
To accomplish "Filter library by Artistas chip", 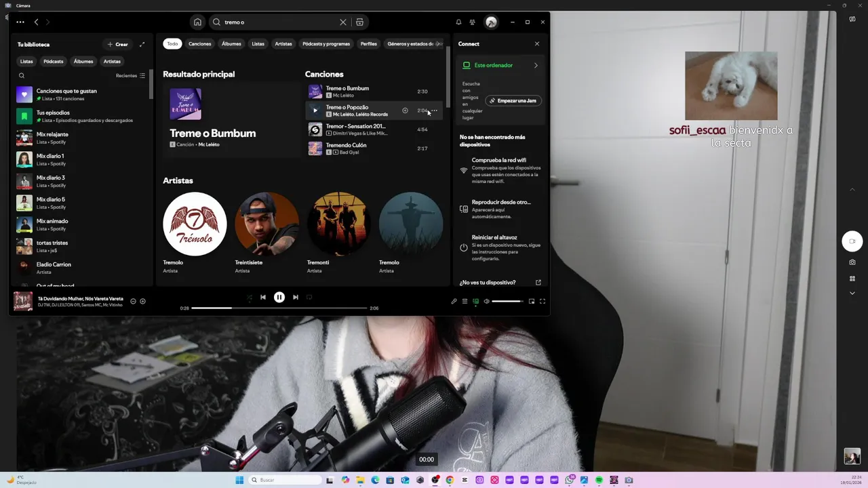I will (112, 61).
